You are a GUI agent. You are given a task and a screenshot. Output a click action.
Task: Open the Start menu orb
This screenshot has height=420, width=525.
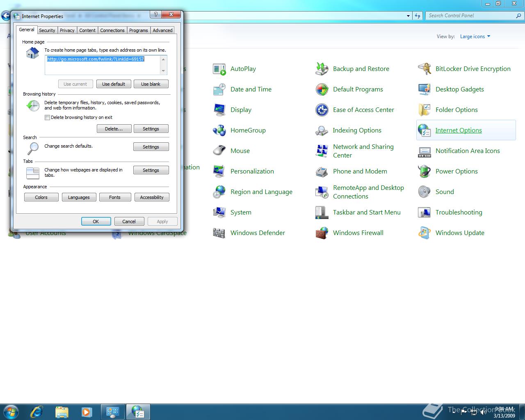pyautogui.click(x=11, y=411)
